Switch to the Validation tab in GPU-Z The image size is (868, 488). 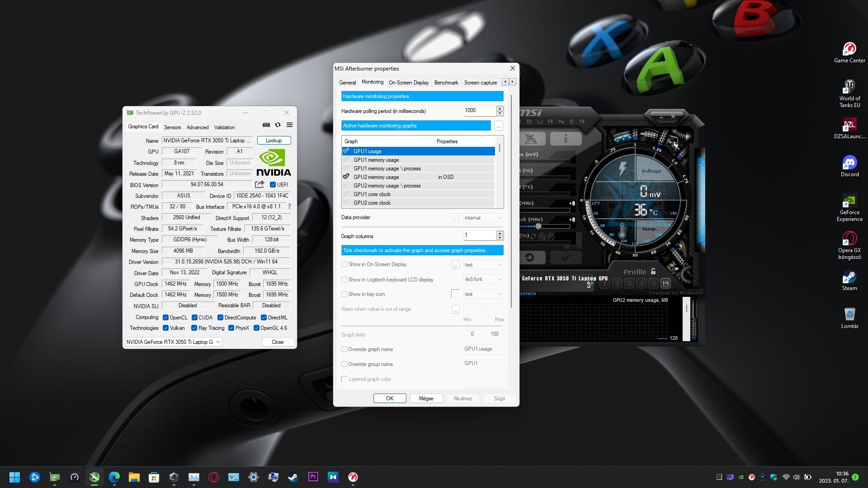[x=224, y=127]
